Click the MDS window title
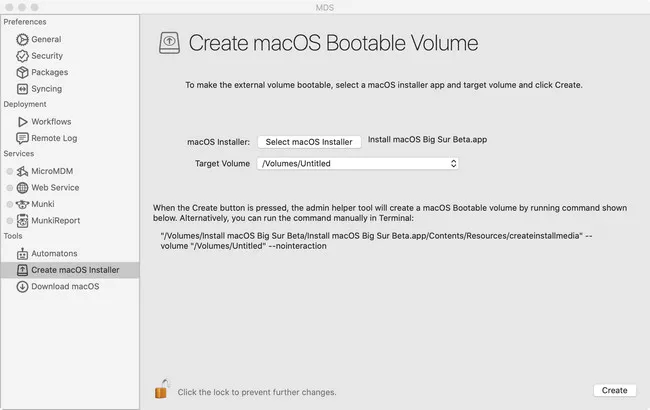650x410 pixels. pos(325,7)
